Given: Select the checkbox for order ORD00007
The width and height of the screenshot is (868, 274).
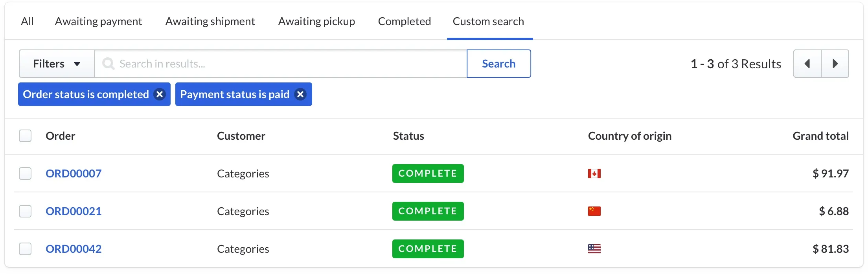Looking at the screenshot, I should pyautogui.click(x=25, y=174).
